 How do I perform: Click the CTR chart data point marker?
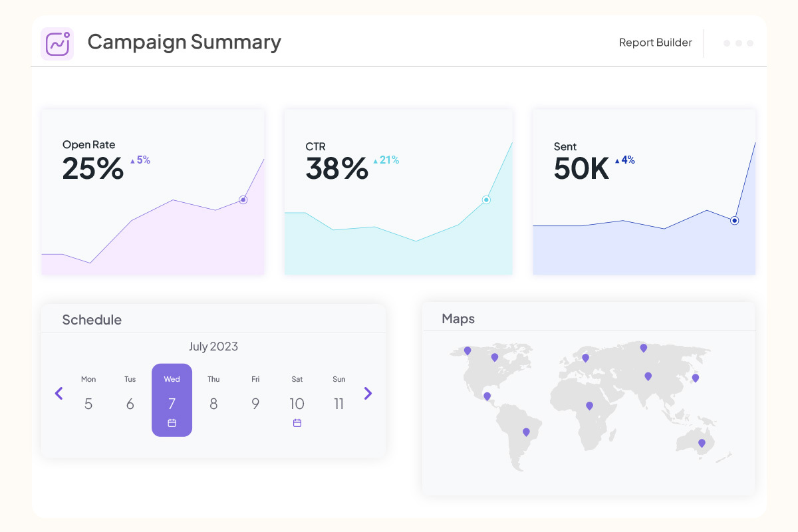[x=486, y=199]
